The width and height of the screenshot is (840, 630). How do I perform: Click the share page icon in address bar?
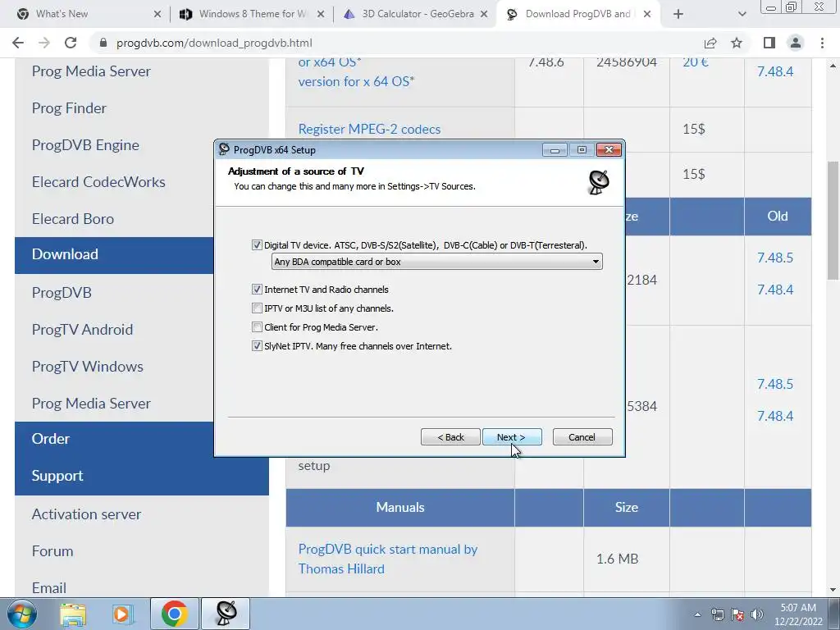point(710,43)
